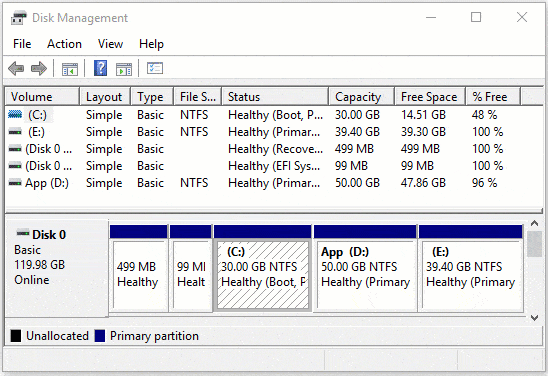Viewport: 548px width, 376px height.
Task: Click the 47.86 GB free space cell
Action: point(423,183)
